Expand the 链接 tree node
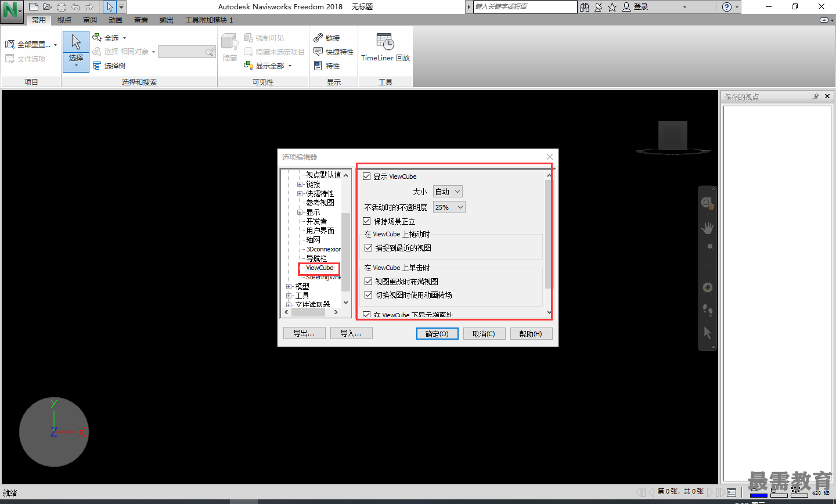The height and width of the screenshot is (504, 836). click(300, 184)
